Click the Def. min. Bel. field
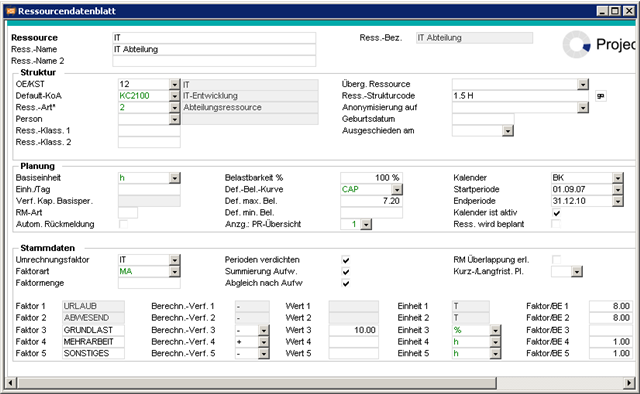640x394 pixels. [x=371, y=213]
